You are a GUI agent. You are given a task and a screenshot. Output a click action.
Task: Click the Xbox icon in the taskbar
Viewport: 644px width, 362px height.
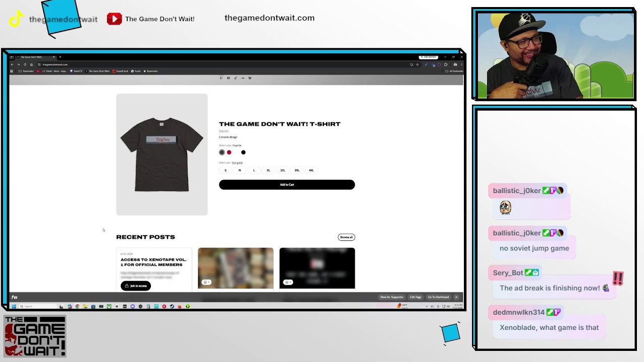pos(109,306)
